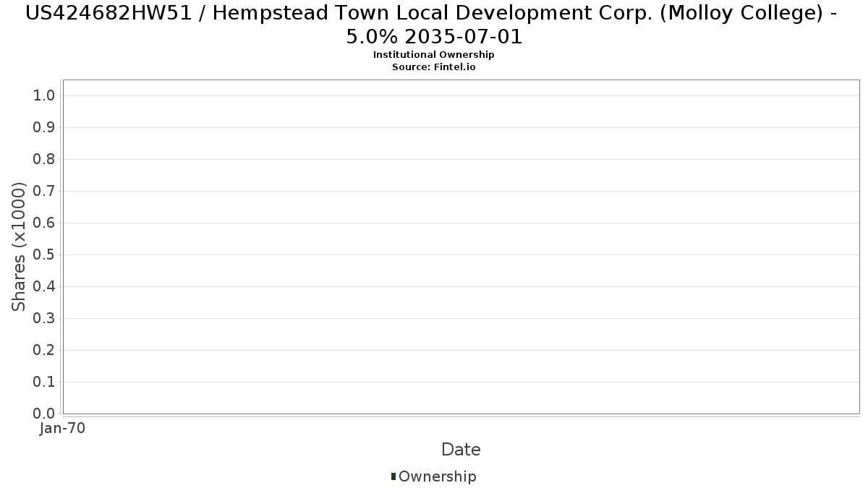Click the 0.4 y-axis tick label
The height and width of the screenshot is (488, 868).
(x=44, y=287)
